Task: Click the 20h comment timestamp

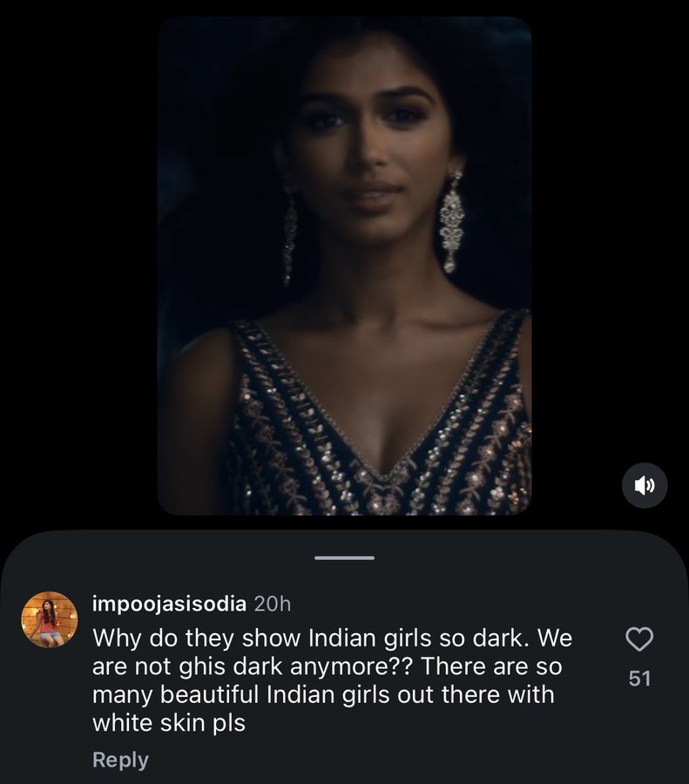Action: point(273,604)
